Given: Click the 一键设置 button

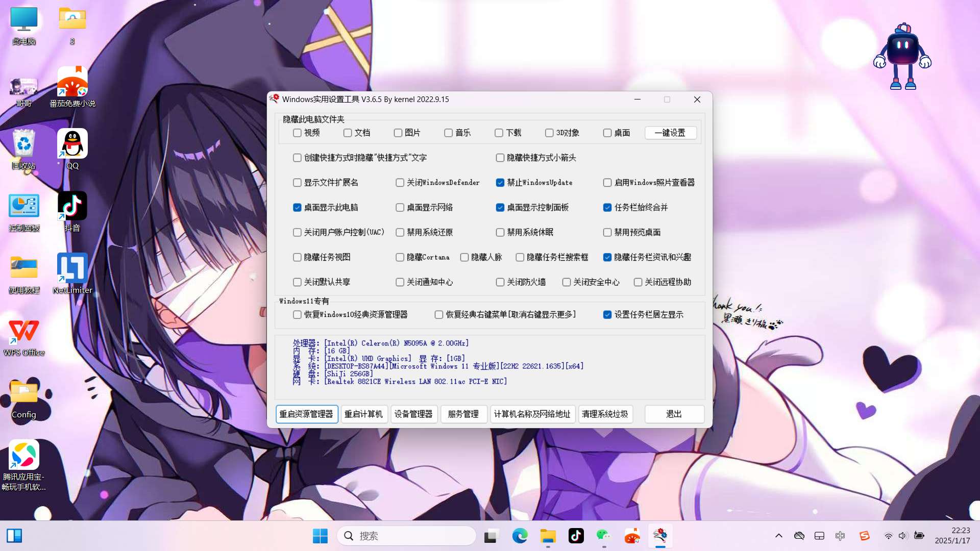Looking at the screenshot, I should coord(670,133).
